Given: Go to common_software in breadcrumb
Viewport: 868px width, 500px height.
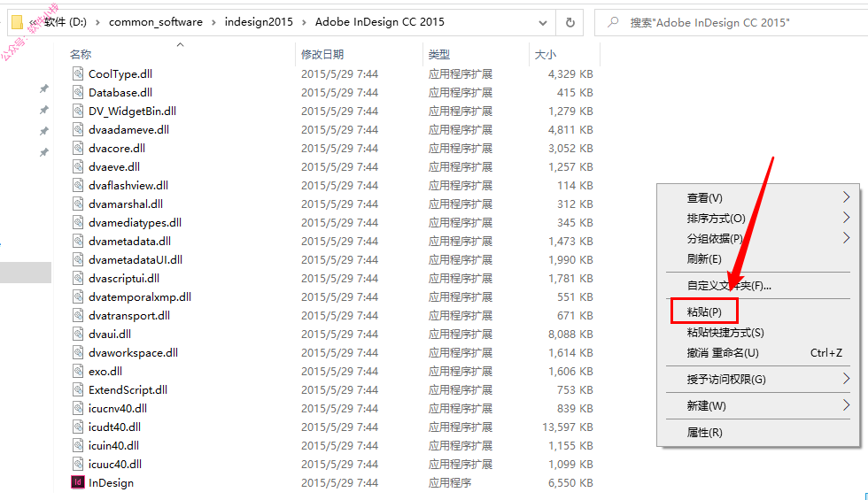Looking at the screenshot, I should tap(156, 22).
